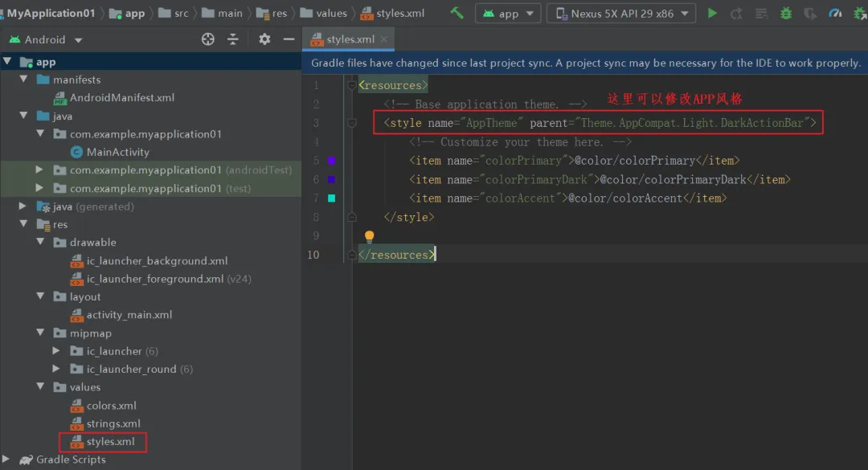Image resolution: width=868 pixels, height=470 pixels.
Task: Click the yellow lightbulb quick-fix icon
Action: (369, 237)
